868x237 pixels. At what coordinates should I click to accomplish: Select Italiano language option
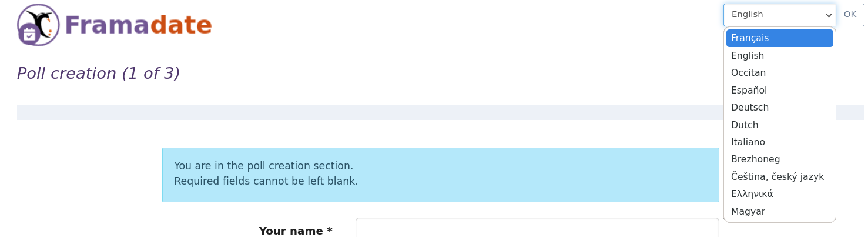click(779, 142)
